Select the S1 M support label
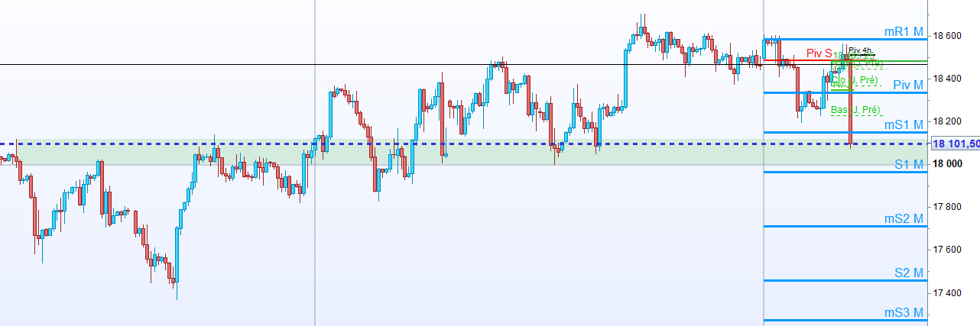 [909, 164]
